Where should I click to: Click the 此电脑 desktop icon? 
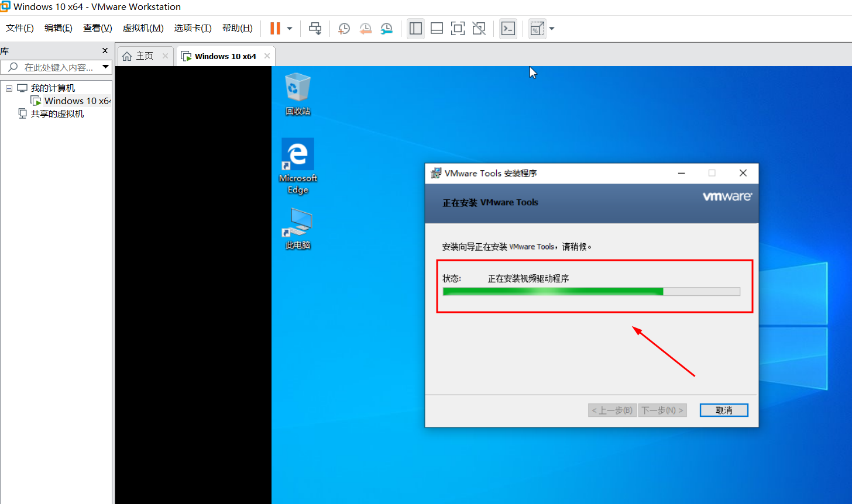pos(298,230)
